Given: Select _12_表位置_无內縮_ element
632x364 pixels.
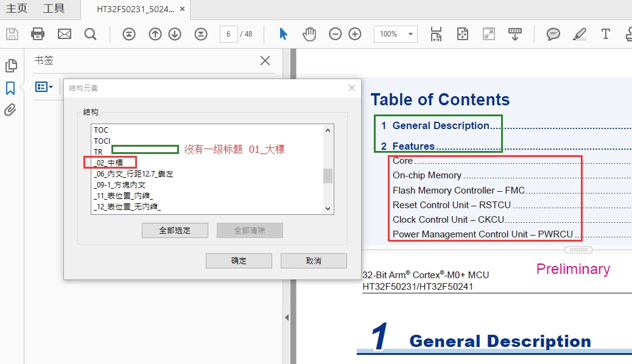Looking at the screenshot, I should coord(127,206).
